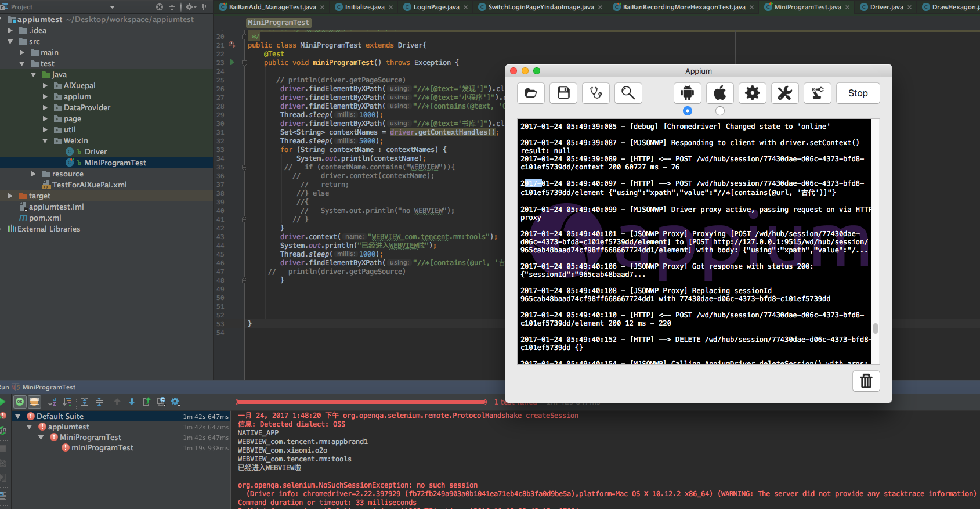Open Android settings in Appium

pos(688,93)
